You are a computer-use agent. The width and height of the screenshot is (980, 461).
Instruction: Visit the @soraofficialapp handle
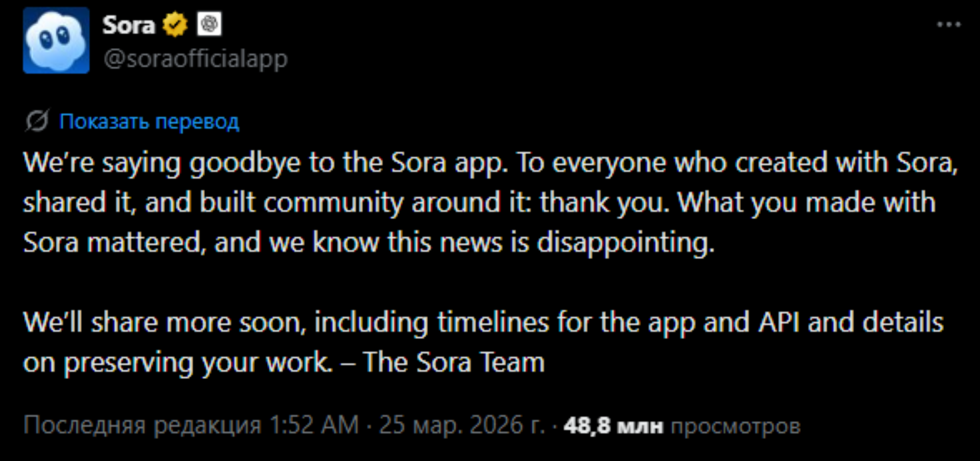(x=195, y=59)
